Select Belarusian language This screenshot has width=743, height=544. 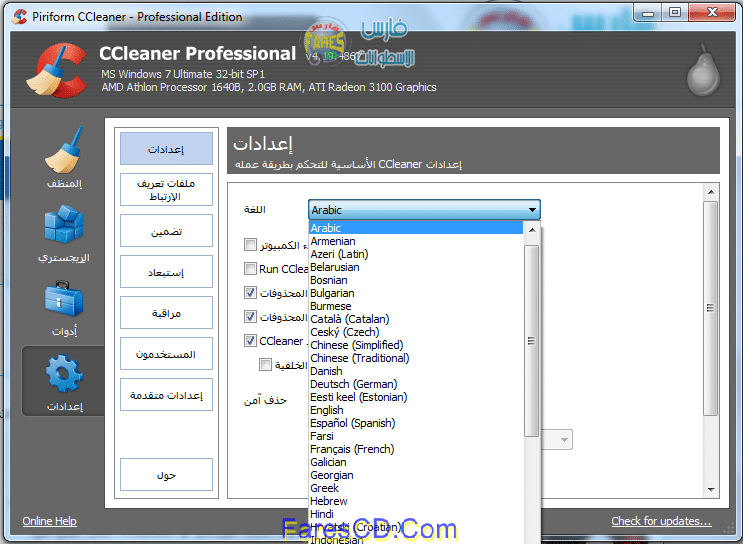416,267
